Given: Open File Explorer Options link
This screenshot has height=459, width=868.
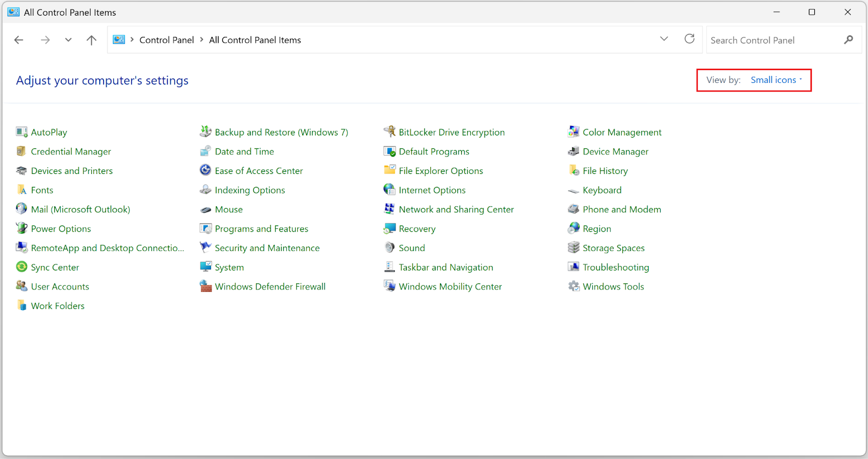Looking at the screenshot, I should click(441, 171).
